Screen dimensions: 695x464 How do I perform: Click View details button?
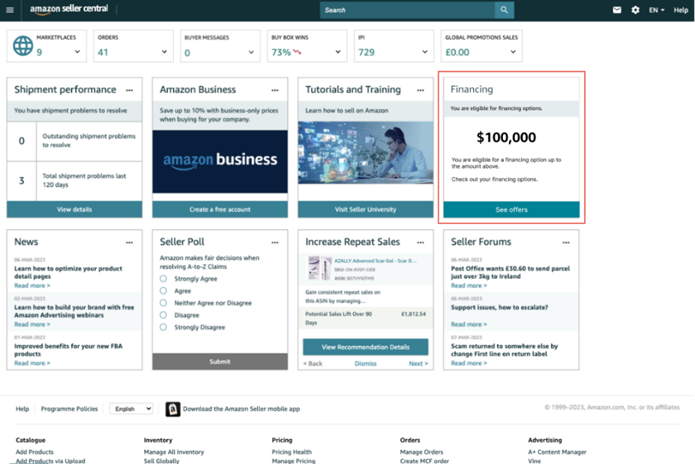[74, 209]
